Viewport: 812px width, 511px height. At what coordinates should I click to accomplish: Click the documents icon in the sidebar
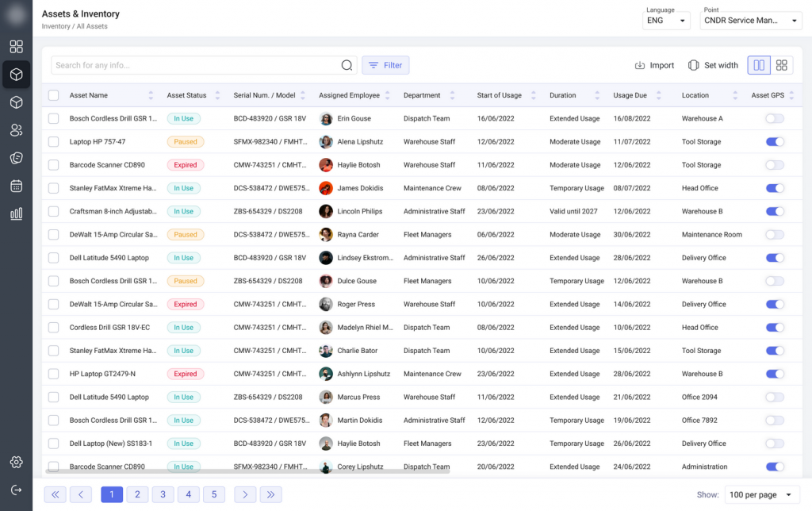[x=16, y=158]
